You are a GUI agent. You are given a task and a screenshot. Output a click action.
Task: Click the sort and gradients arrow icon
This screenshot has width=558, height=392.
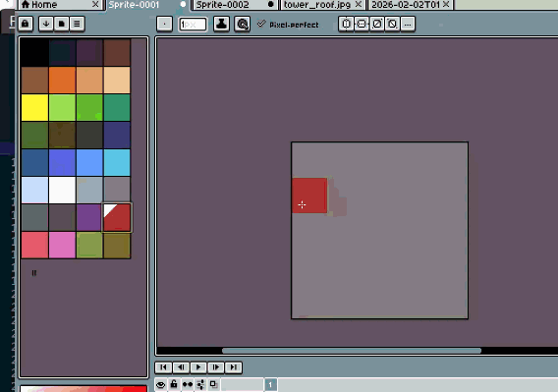tap(46, 24)
